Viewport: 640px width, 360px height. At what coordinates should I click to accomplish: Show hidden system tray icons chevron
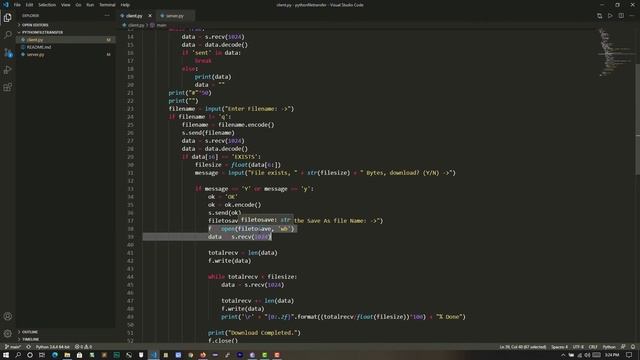click(563, 355)
